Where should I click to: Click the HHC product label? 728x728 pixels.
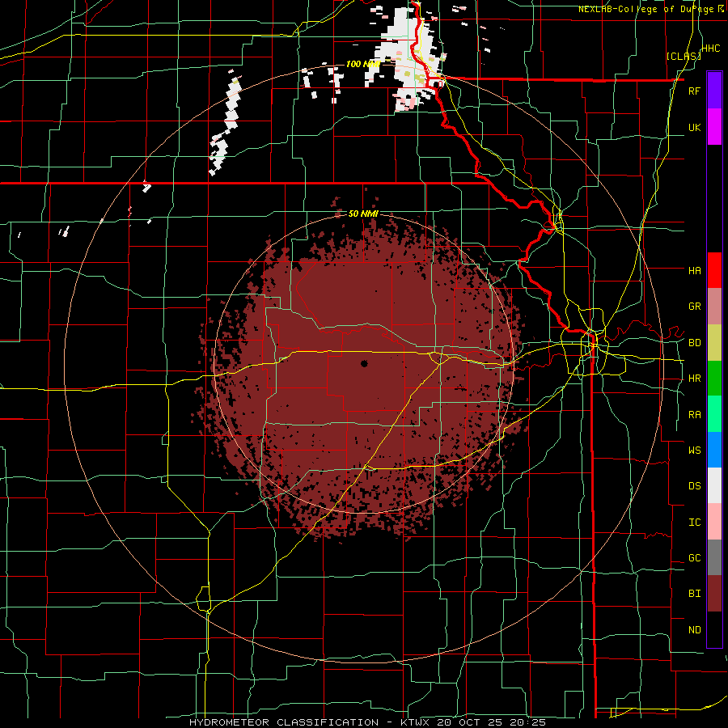[x=711, y=49]
